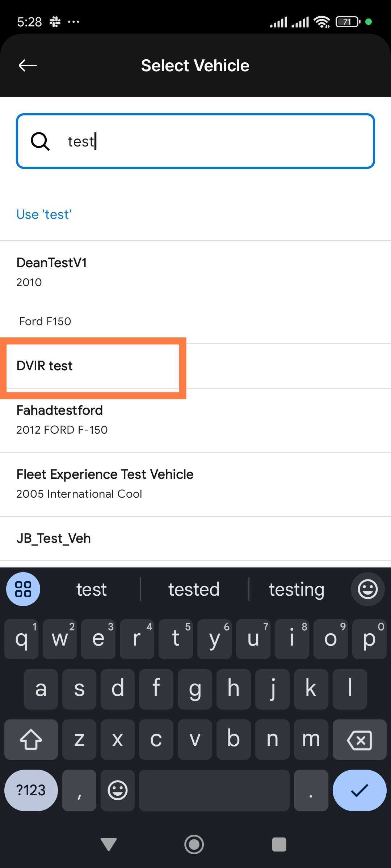Toggle the shift key

pyautogui.click(x=31, y=739)
